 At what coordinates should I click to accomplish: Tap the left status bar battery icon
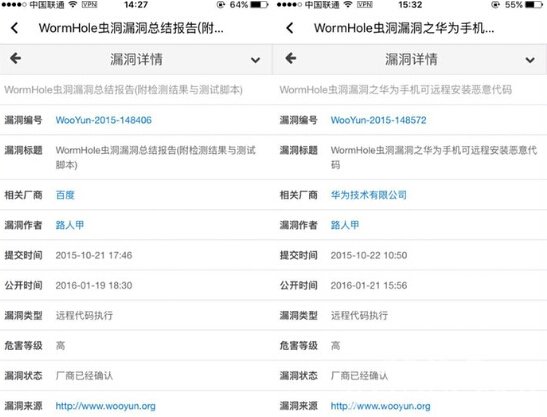(x=259, y=5)
